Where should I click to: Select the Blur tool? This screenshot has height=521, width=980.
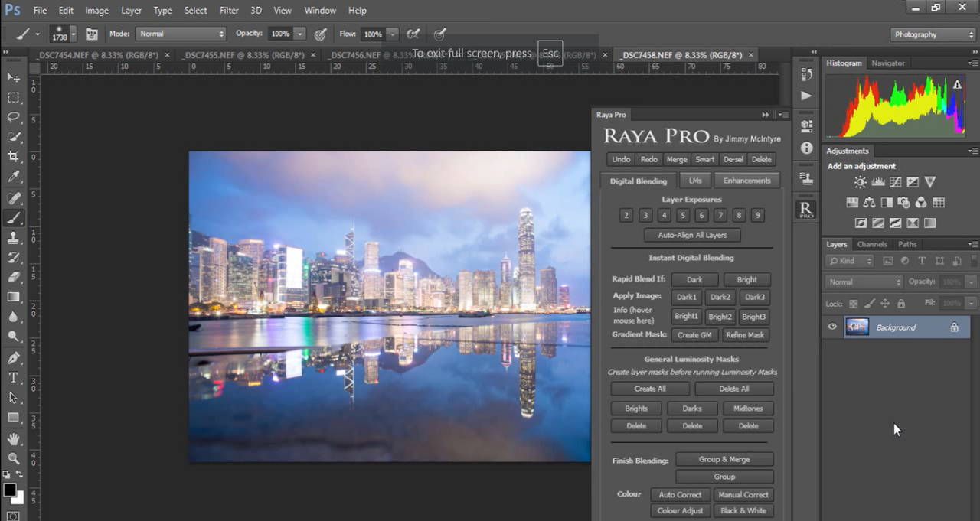click(13, 317)
